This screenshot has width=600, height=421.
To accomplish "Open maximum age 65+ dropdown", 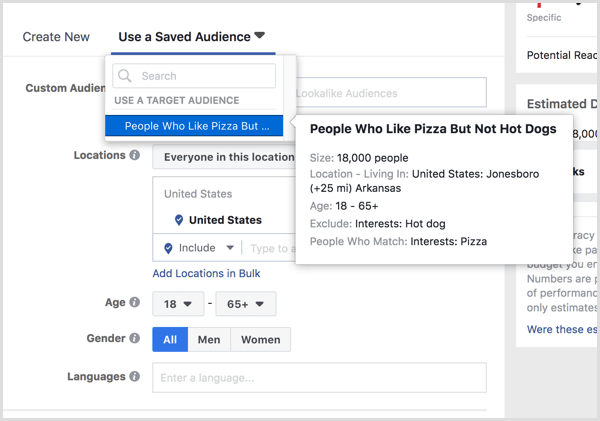I will 245,304.
